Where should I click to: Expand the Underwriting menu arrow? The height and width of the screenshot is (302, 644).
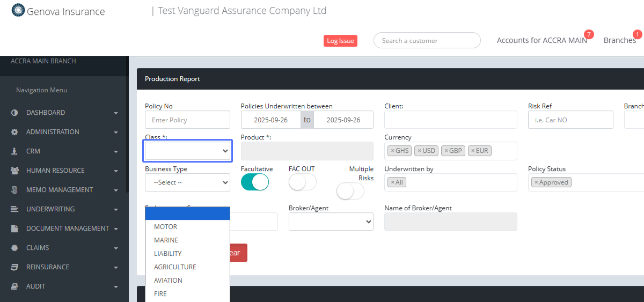(x=116, y=209)
